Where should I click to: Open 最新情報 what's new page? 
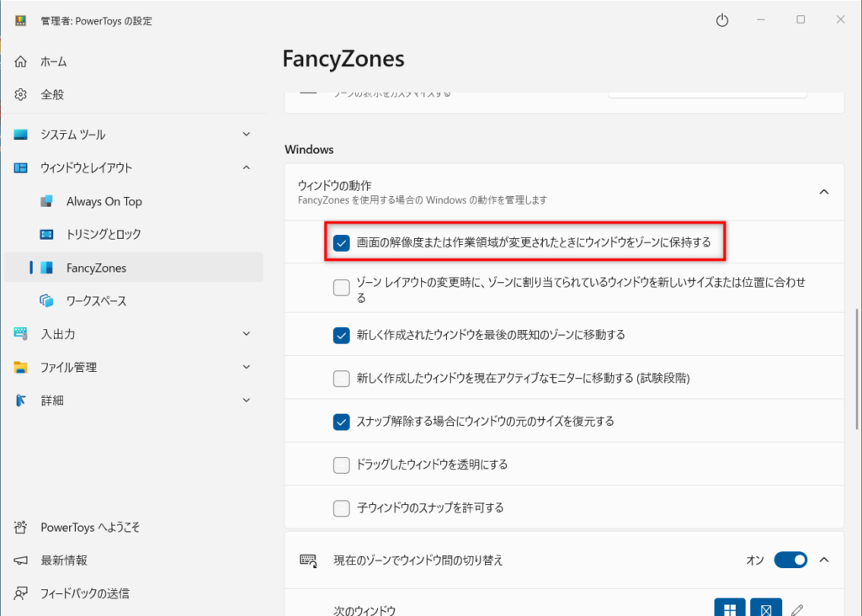pyautogui.click(x=64, y=560)
